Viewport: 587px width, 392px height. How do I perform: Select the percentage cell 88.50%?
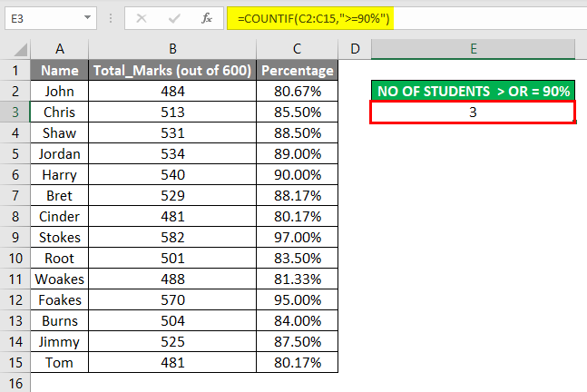click(298, 132)
